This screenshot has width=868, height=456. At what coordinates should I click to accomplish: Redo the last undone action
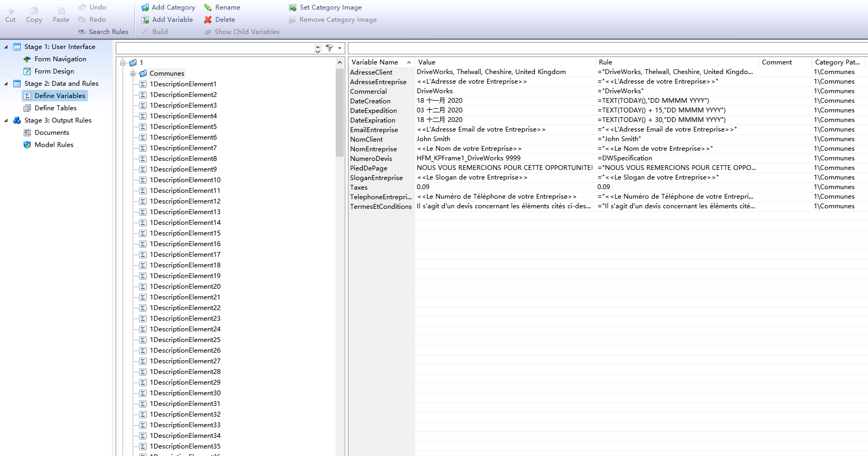[92, 20]
